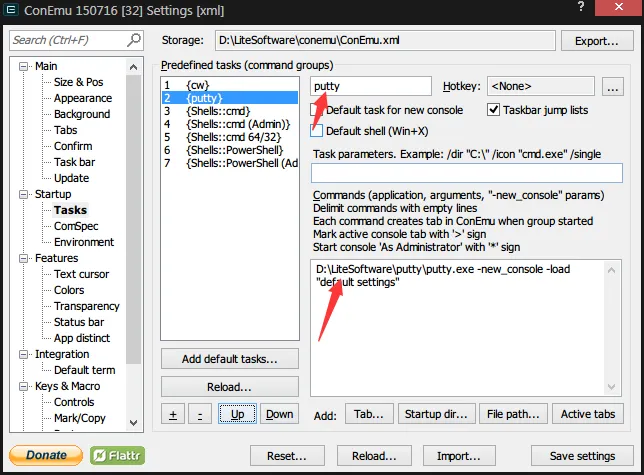Click the ConEmu title bar icon
Screen dimensions: 644x475
coord(10,9)
